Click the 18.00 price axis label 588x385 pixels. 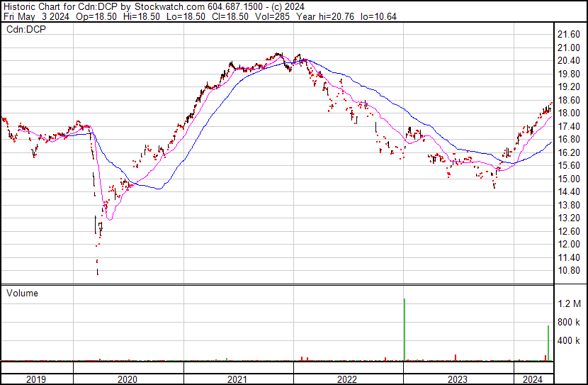pos(570,113)
